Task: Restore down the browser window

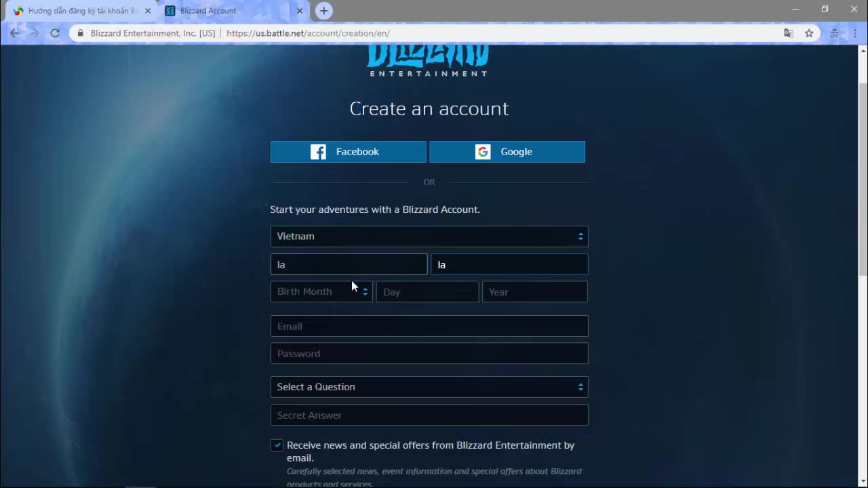Action: (x=825, y=9)
